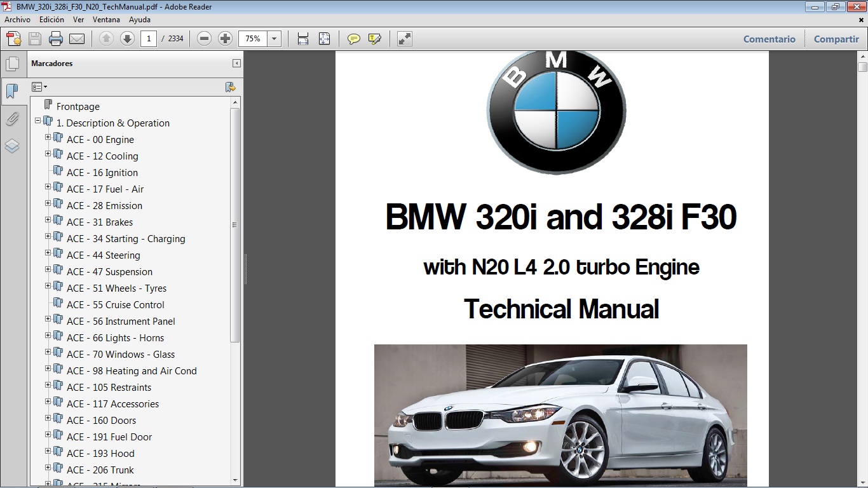Select the highlight text tool

[375, 39]
